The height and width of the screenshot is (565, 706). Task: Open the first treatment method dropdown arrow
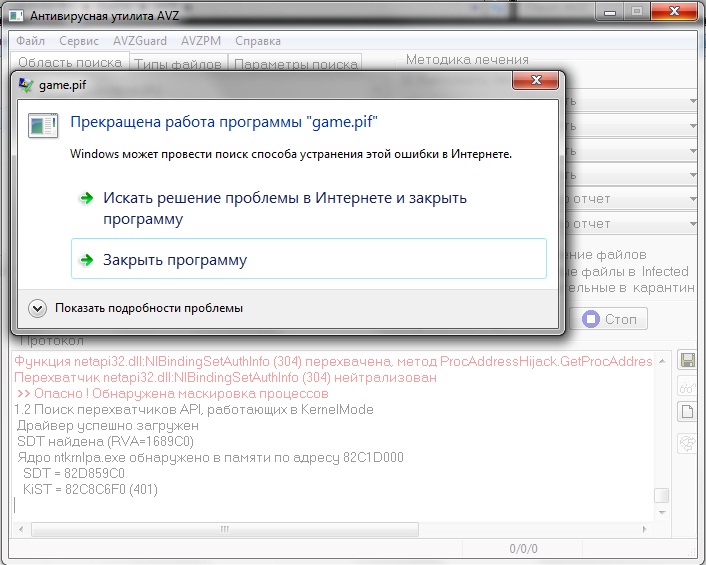pyautogui.click(x=693, y=101)
